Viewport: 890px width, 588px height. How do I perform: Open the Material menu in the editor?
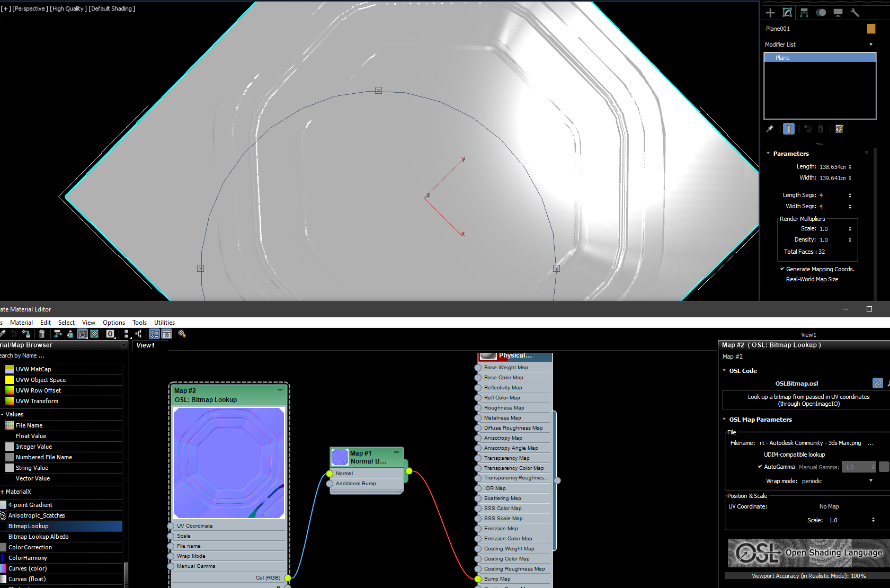pos(21,322)
